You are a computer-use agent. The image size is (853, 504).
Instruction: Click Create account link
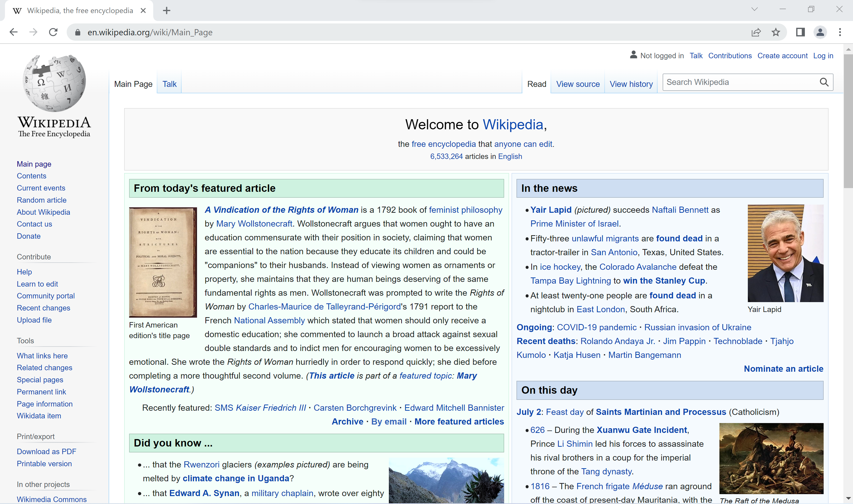tap(782, 56)
